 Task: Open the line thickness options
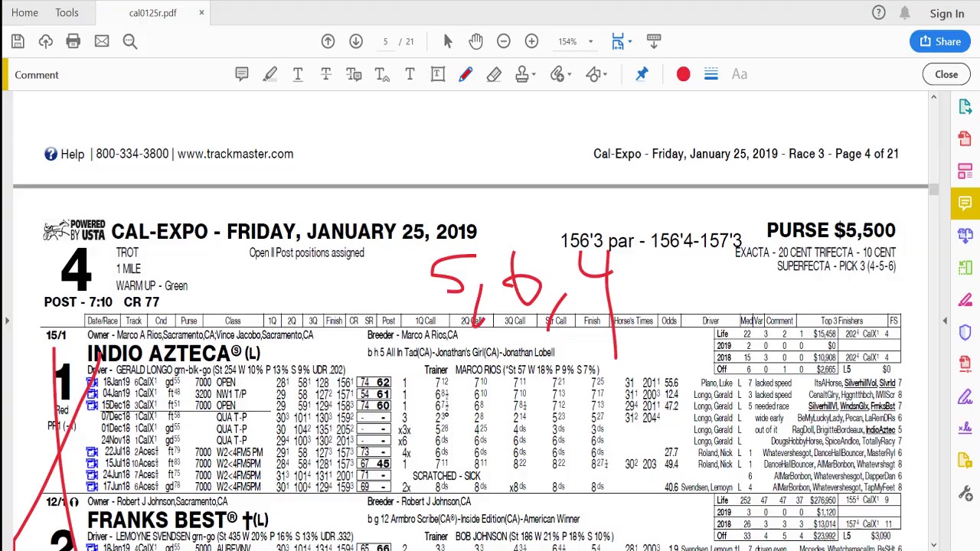coord(711,74)
